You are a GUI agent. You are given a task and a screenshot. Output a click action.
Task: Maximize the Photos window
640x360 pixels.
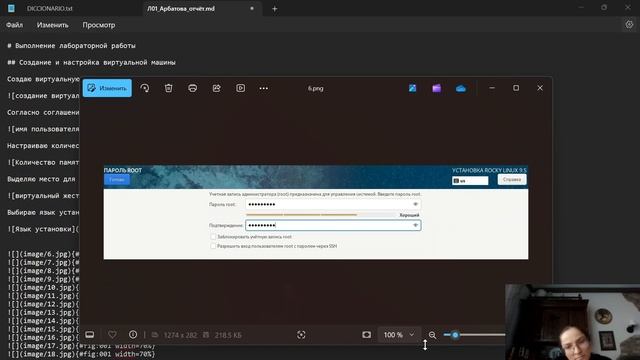pyautogui.click(x=516, y=88)
